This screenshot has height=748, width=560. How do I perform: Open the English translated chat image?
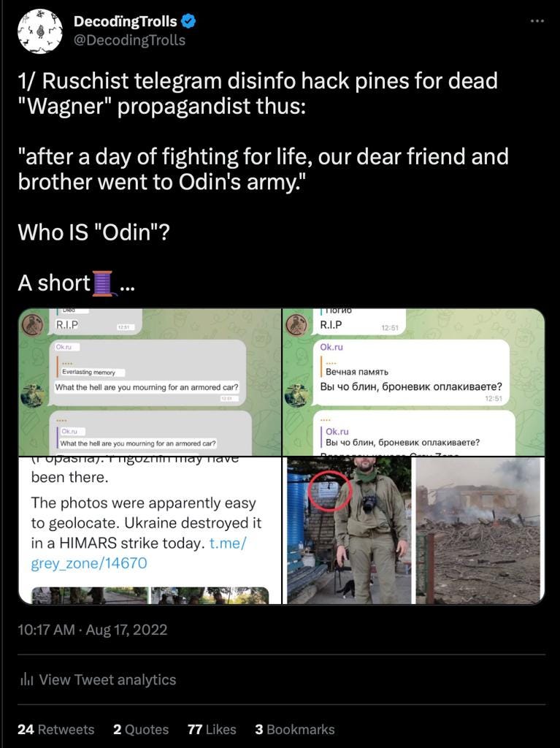click(150, 382)
